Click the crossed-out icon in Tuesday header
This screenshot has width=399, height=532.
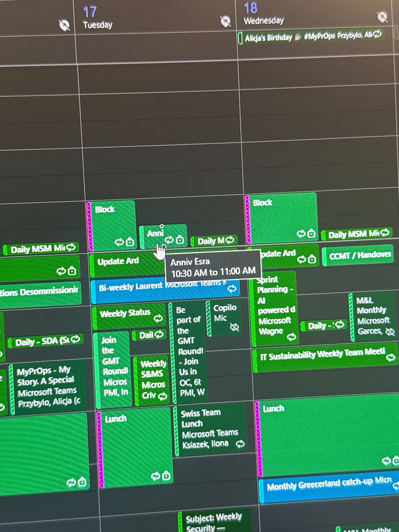click(225, 21)
